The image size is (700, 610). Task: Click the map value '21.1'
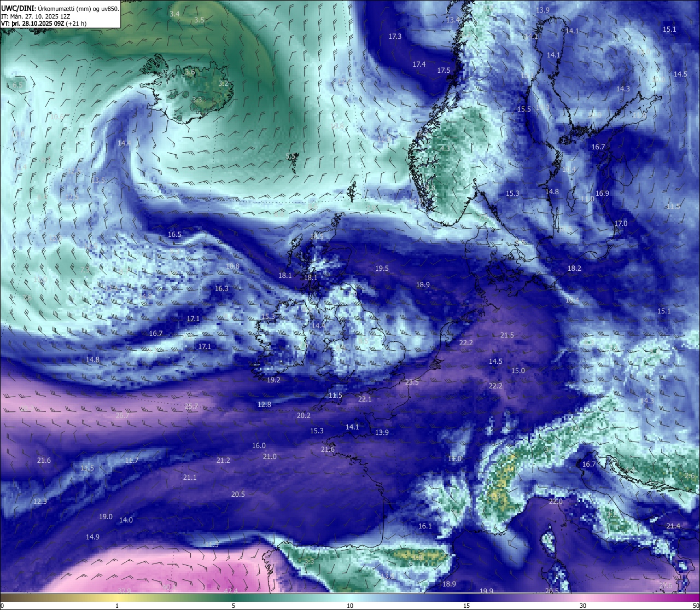pyautogui.click(x=190, y=478)
